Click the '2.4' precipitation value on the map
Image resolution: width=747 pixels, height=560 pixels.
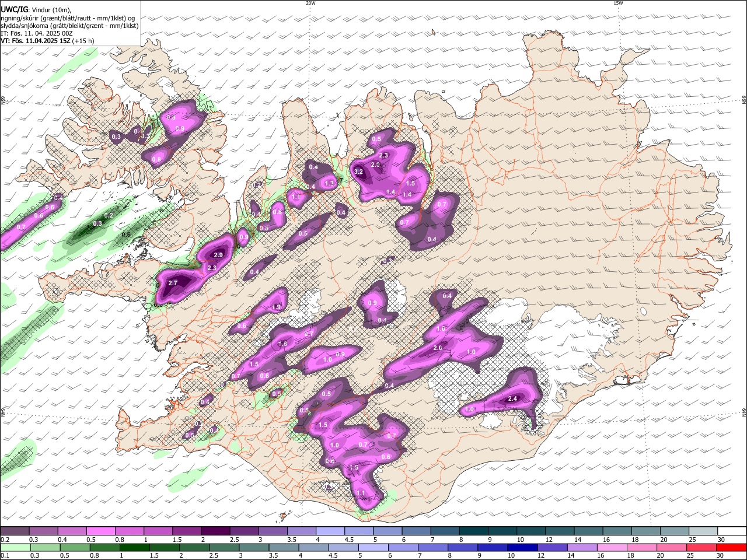[513, 398]
